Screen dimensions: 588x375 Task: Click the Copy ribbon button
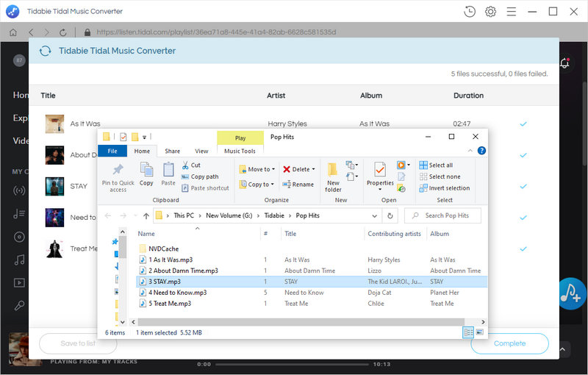click(x=146, y=174)
